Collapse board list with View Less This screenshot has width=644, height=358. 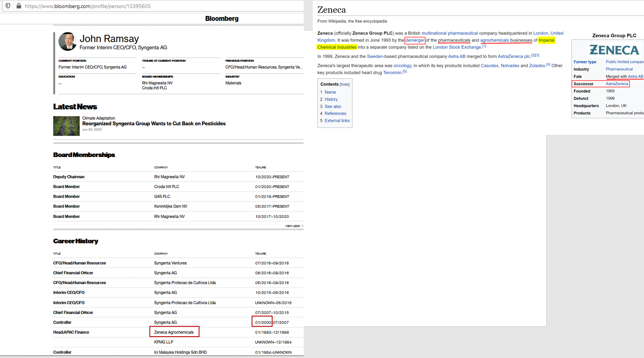(x=294, y=226)
